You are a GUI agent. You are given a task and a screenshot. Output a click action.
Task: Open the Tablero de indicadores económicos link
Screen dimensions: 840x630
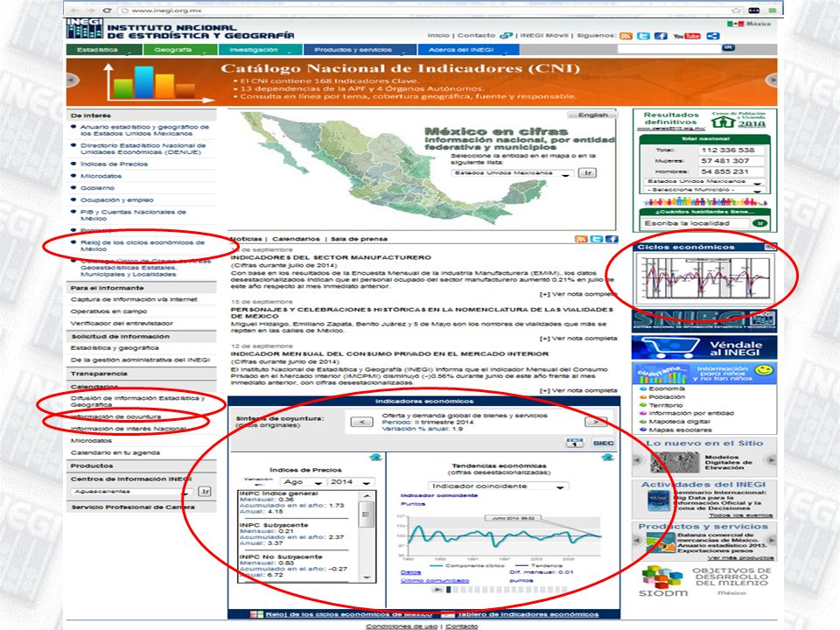pos(528,614)
